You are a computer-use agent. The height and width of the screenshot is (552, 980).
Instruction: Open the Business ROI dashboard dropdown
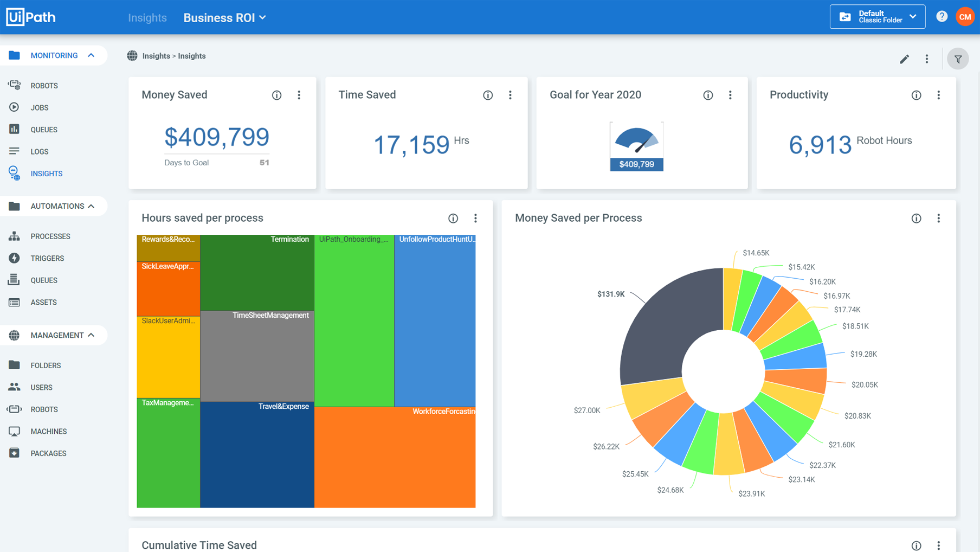(x=224, y=18)
